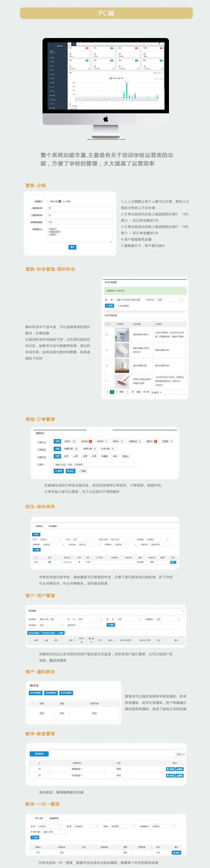Switch to 待处理学员 tab

point(54,818)
